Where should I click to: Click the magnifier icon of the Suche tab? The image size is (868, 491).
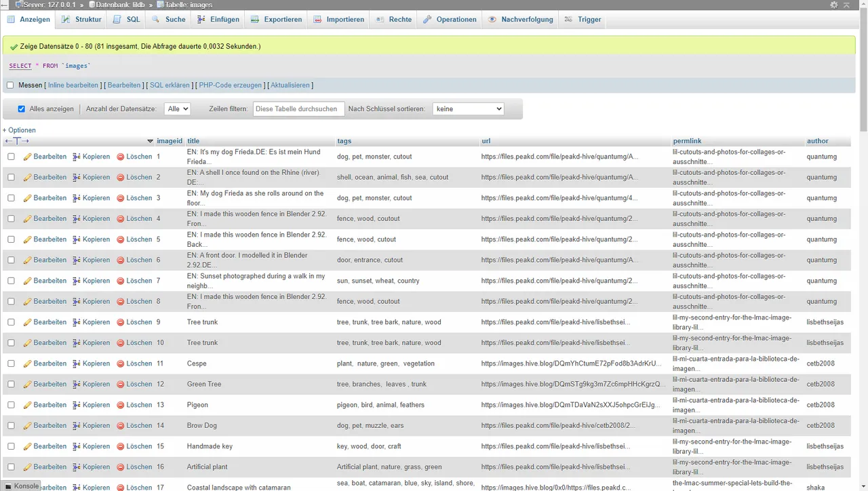[x=156, y=20]
